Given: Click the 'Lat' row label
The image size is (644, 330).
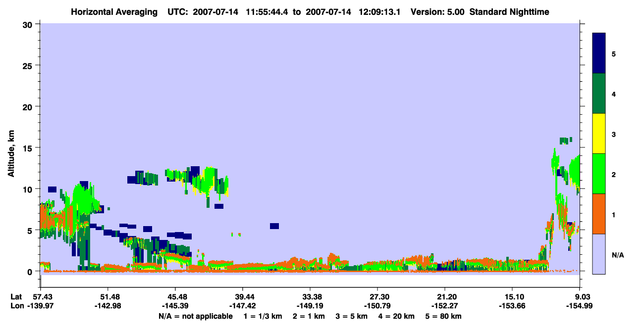Looking at the screenshot, I should [16, 297].
